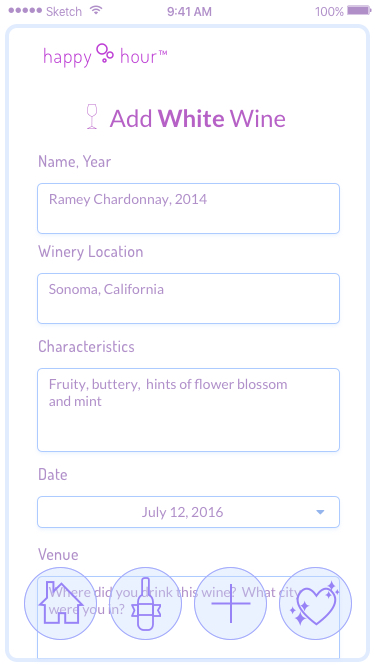Tap the battery icon in status bar
The width and height of the screenshot is (375, 667).
pyautogui.click(x=359, y=11)
